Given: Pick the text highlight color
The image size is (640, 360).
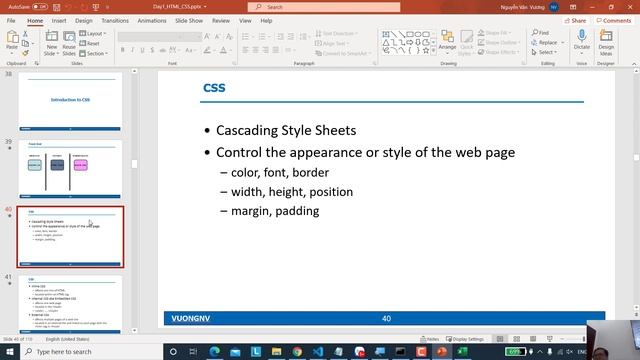Looking at the screenshot, I should [x=207, y=50].
